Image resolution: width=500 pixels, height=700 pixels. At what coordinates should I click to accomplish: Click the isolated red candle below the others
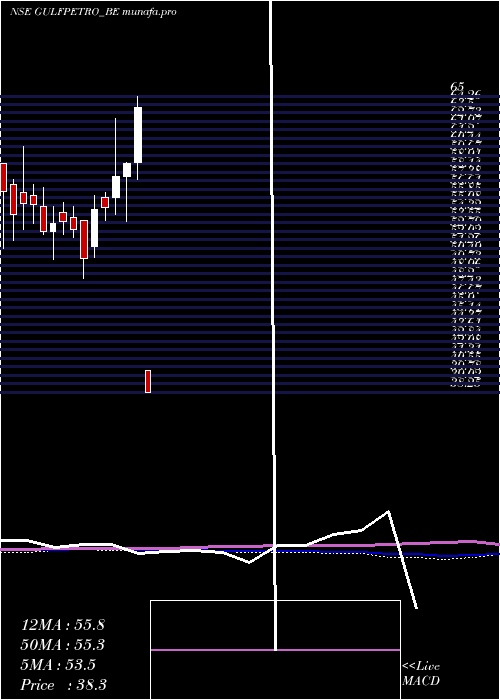point(148,381)
